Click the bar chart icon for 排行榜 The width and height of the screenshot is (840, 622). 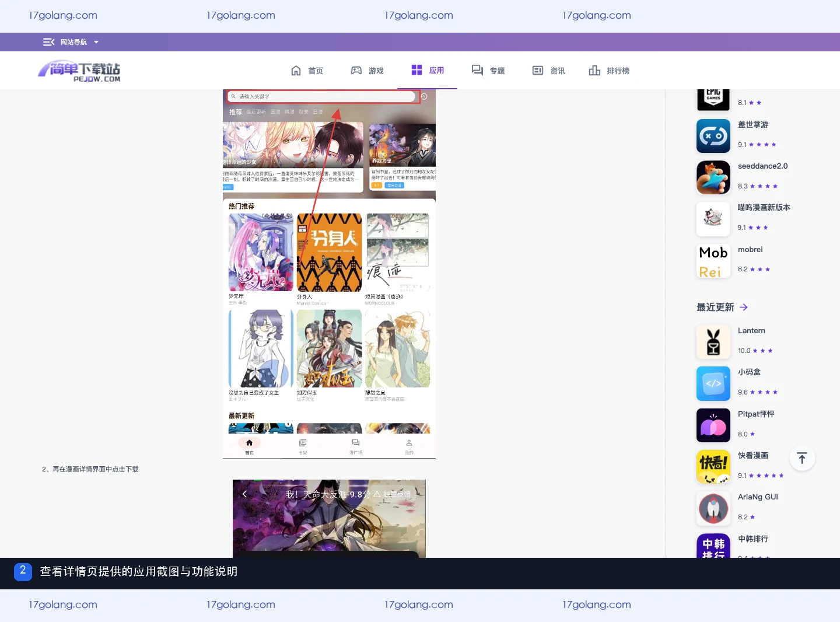point(594,71)
